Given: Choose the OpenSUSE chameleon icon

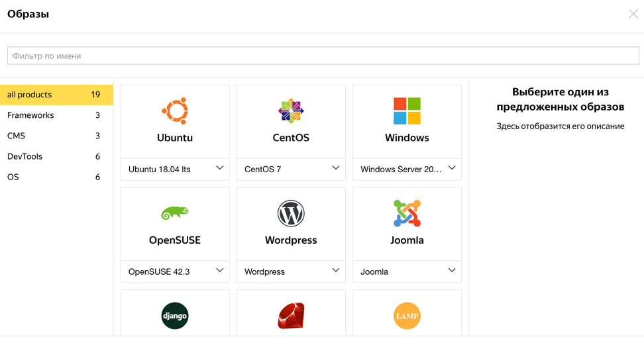Looking at the screenshot, I should 175,213.
